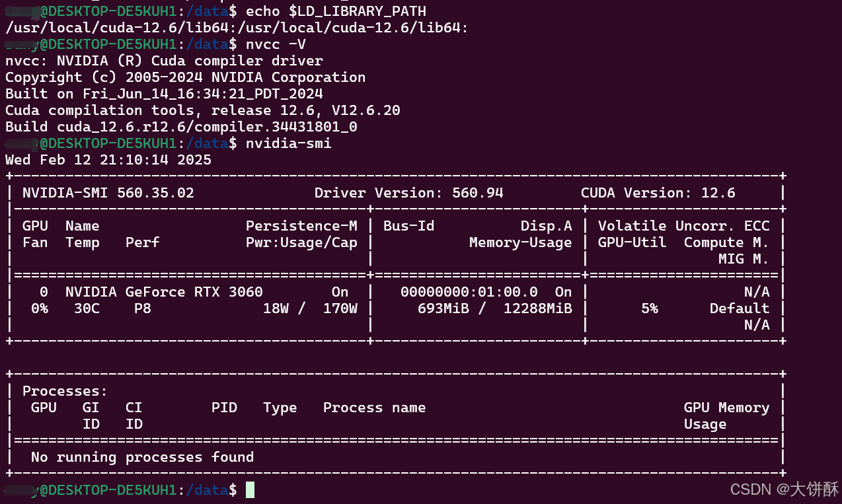This screenshot has height=504, width=842.
Task: Click the 'GPU Memory' column header
Action: (x=727, y=408)
